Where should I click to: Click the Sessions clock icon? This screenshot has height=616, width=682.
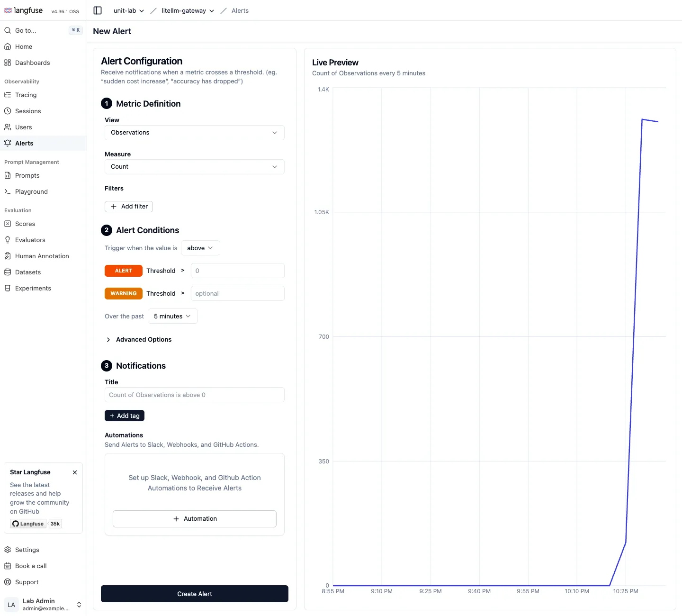point(8,111)
